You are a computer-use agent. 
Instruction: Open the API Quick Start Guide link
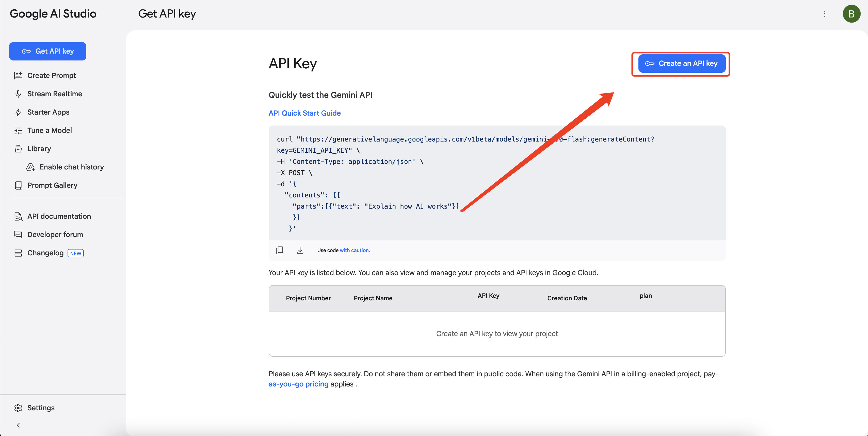tap(304, 113)
